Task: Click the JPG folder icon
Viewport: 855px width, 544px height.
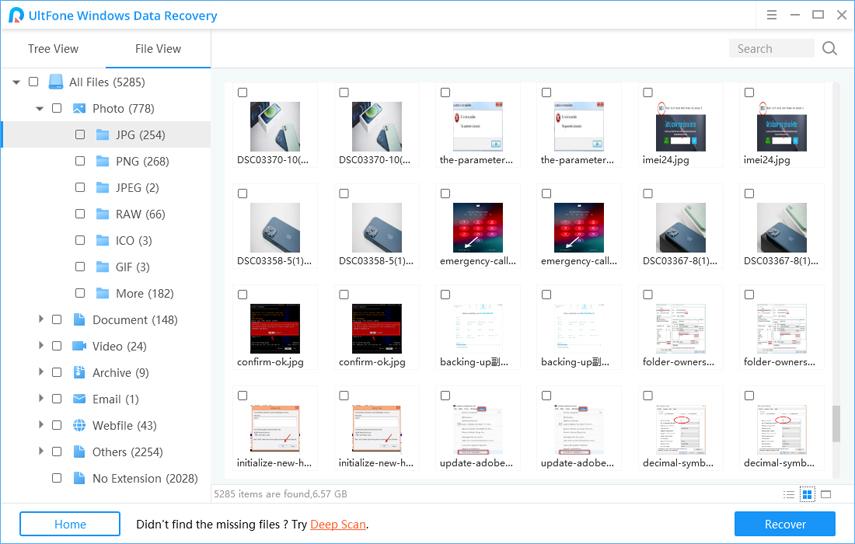Action: click(103, 135)
